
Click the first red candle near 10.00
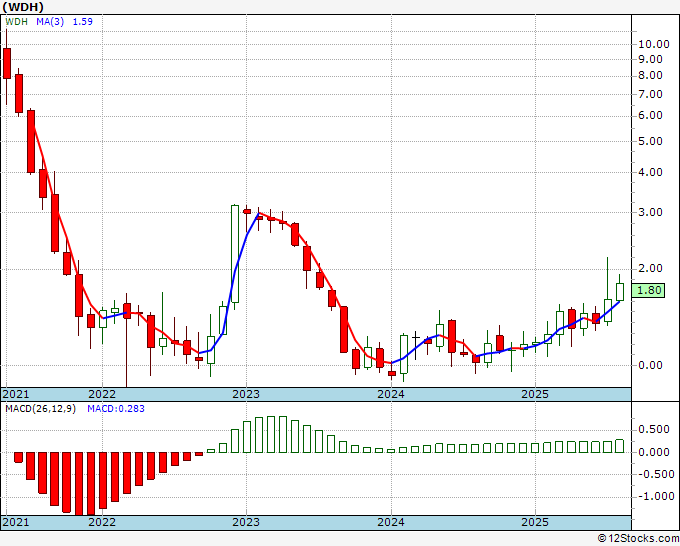point(7,63)
